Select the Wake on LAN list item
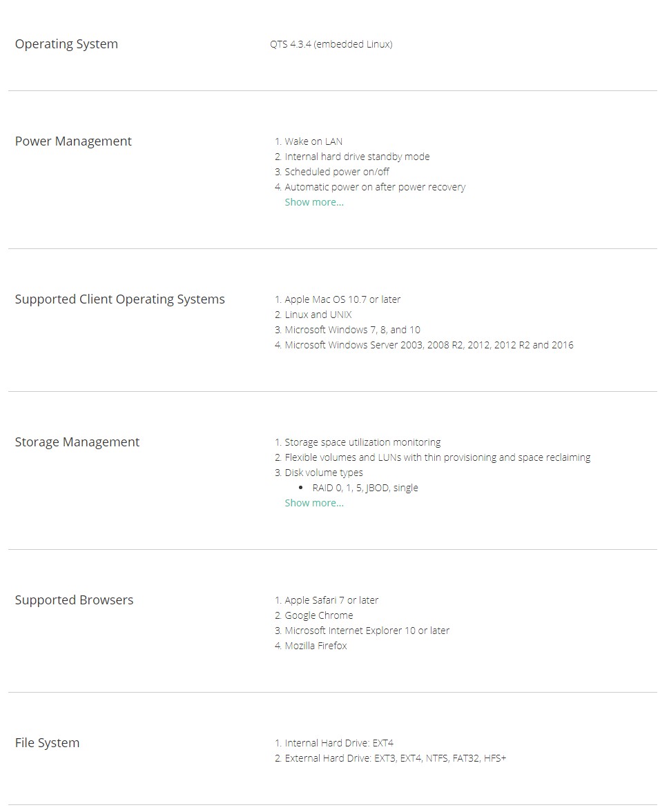Screen dimensions: 669x812 coord(313,141)
